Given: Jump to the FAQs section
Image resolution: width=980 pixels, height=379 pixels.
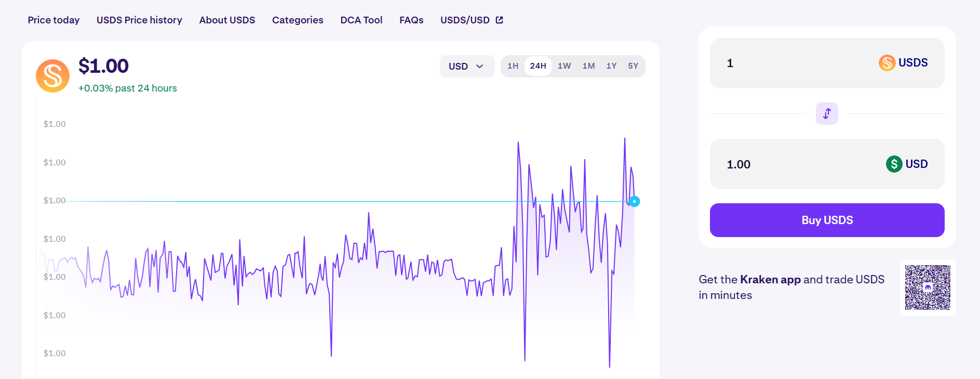Looking at the screenshot, I should (x=411, y=20).
